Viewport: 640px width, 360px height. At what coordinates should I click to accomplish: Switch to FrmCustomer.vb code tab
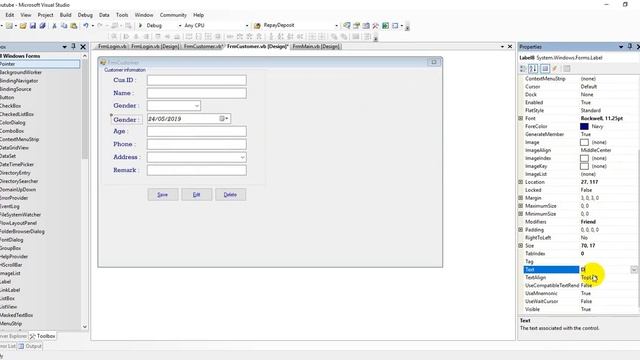click(202, 47)
